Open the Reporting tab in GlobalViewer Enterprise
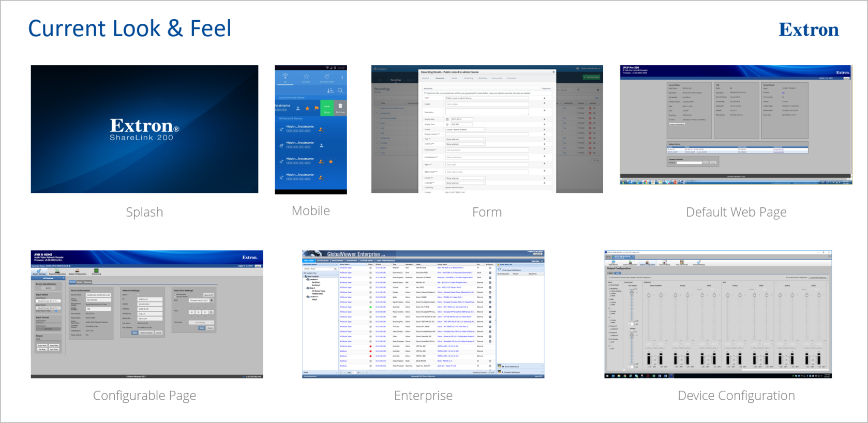Screen dimensions: 868x423 tap(352, 261)
